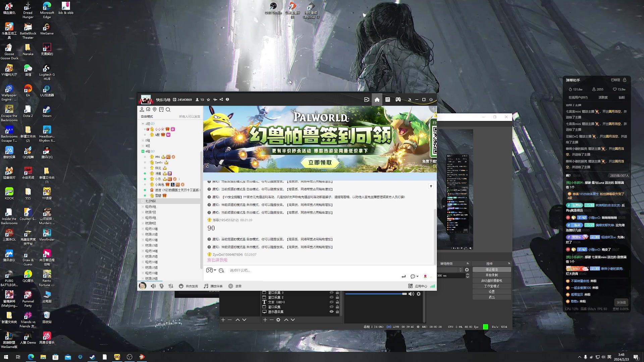Image resolution: width=644 pixels, height=362 pixels.
Task: Click the game controller icon in YY header
Action: [398, 100]
